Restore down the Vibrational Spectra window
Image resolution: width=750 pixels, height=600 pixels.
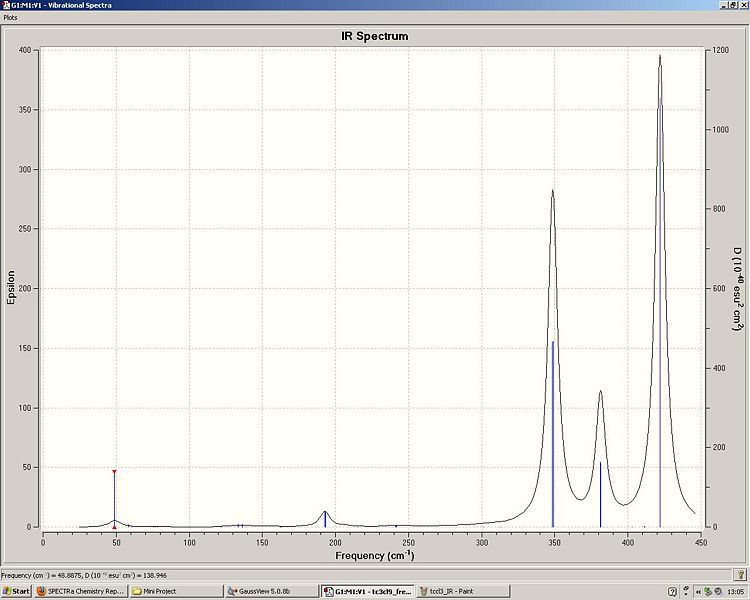tap(734, 5)
